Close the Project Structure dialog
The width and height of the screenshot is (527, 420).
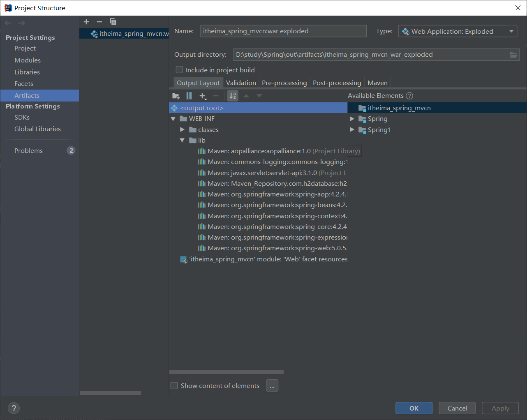[x=518, y=8]
